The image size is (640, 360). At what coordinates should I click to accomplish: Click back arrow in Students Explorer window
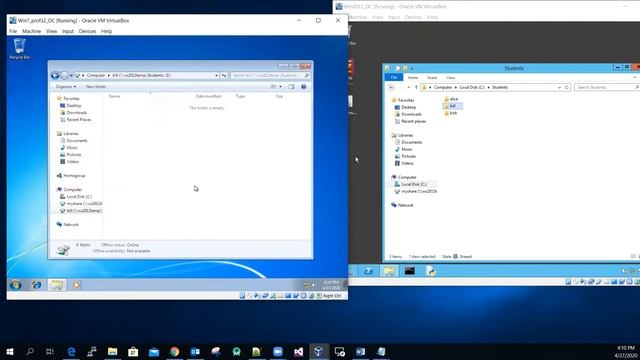(391, 87)
